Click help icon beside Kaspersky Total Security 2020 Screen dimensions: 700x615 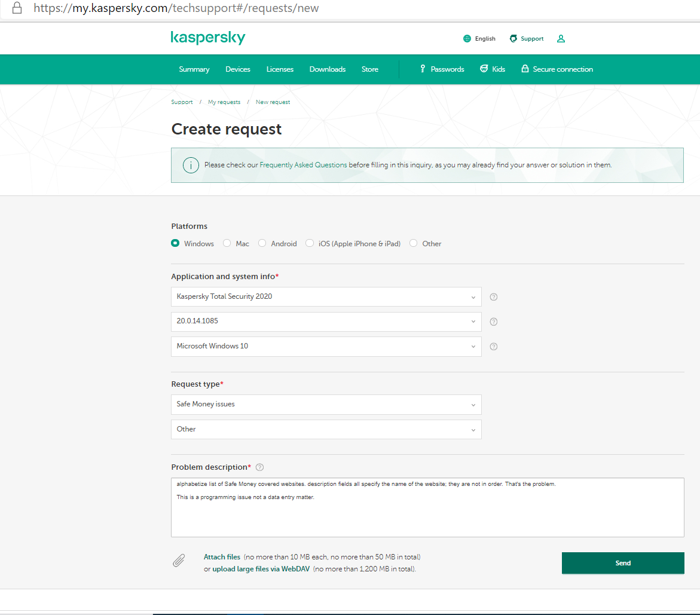(494, 297)
